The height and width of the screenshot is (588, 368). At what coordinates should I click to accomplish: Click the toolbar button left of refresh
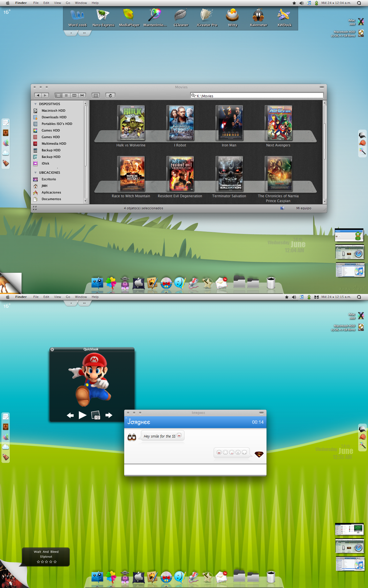[x=96, y=95]
